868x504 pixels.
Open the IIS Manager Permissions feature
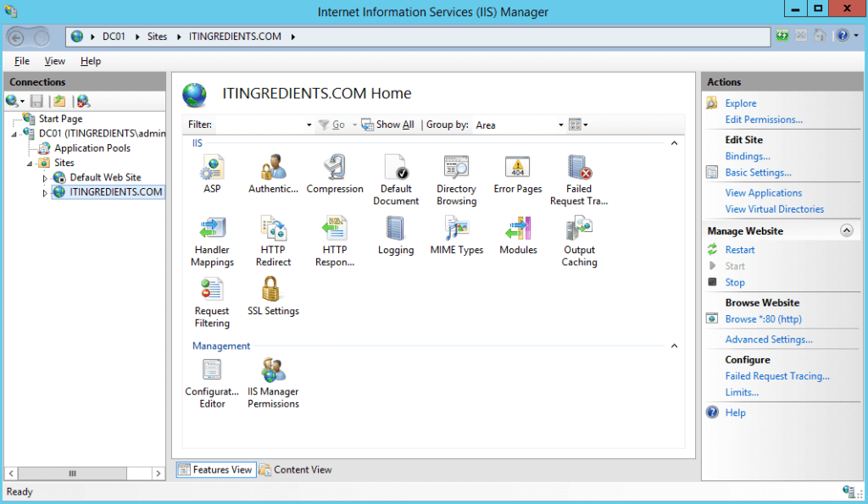coord(273,384)
